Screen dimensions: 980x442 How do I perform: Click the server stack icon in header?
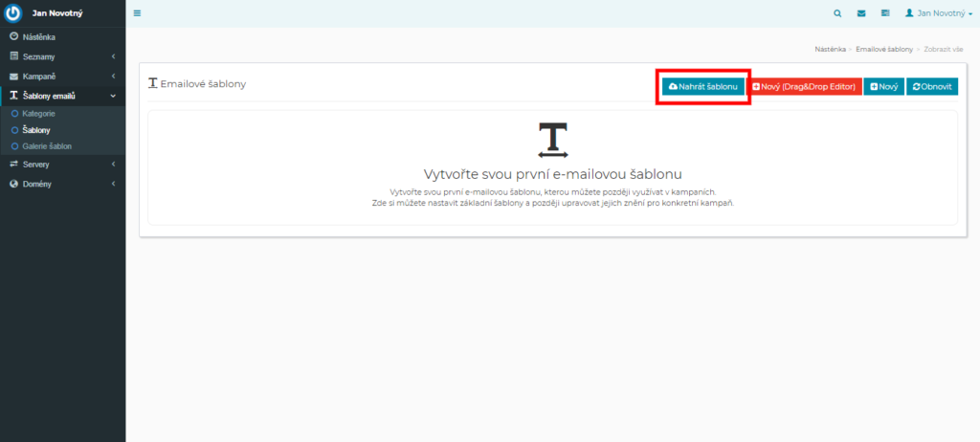[885, 13]
